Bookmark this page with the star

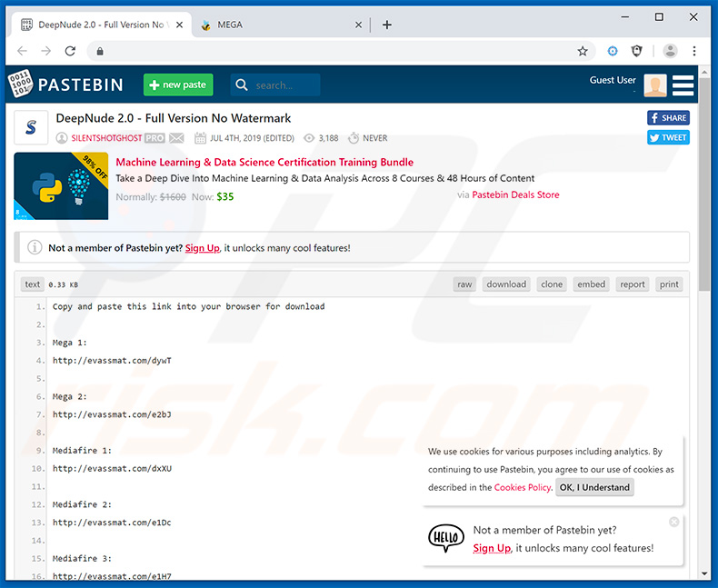tap(583, 51)
